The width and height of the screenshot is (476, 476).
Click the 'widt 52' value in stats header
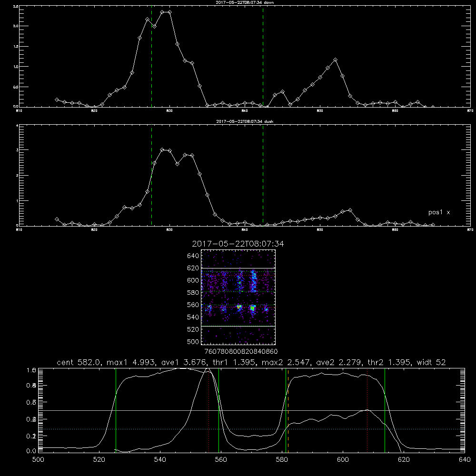(431, 362)
